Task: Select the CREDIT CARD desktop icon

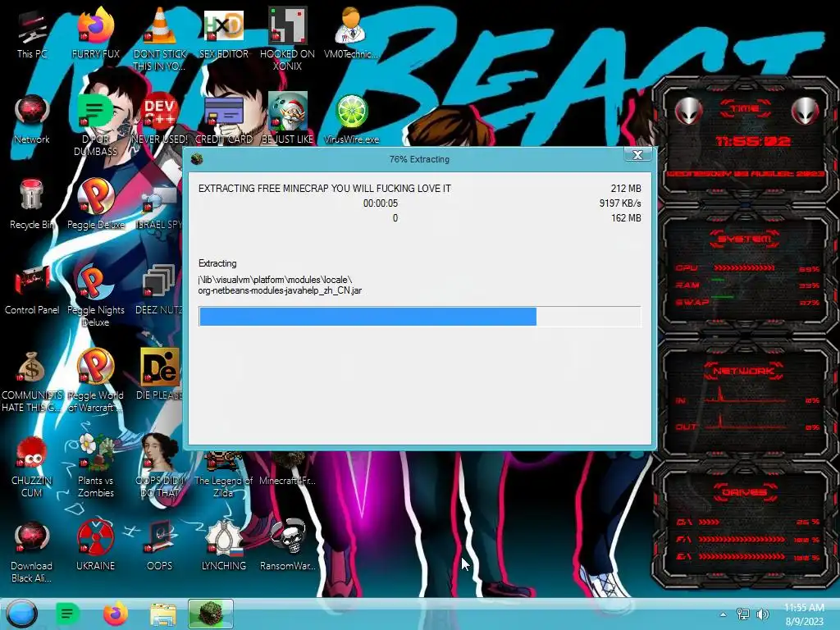Action: (224, 119)
